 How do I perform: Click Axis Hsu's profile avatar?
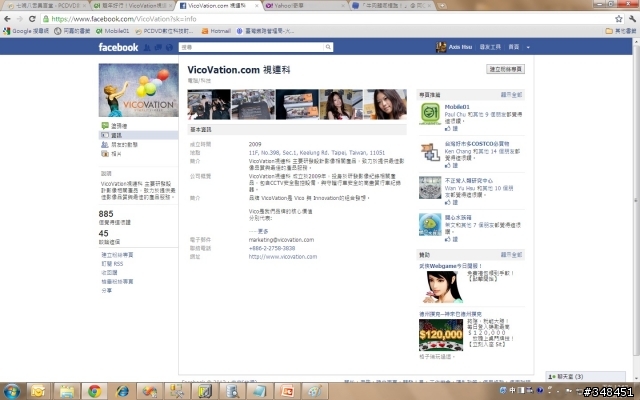tap(441, 47)
